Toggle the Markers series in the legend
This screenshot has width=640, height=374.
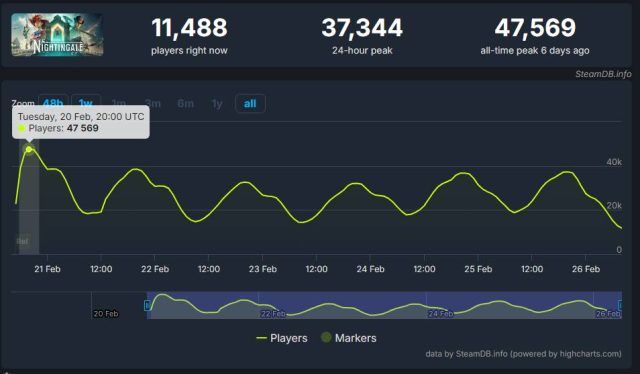(349, 338)
